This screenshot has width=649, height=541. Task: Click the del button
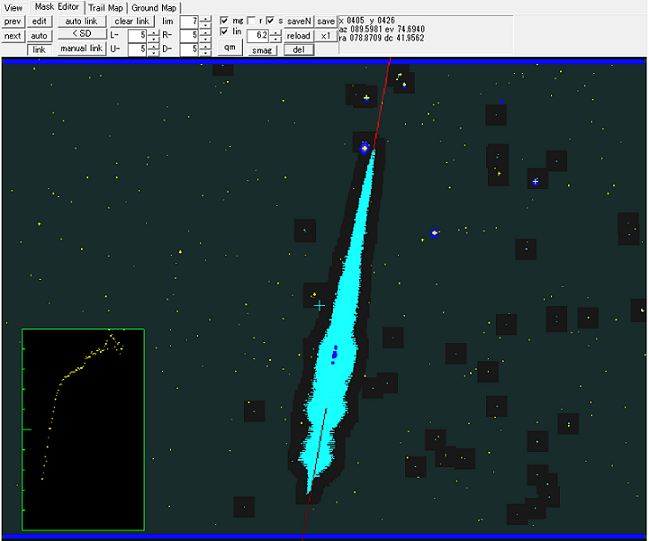tap(298, 49)
